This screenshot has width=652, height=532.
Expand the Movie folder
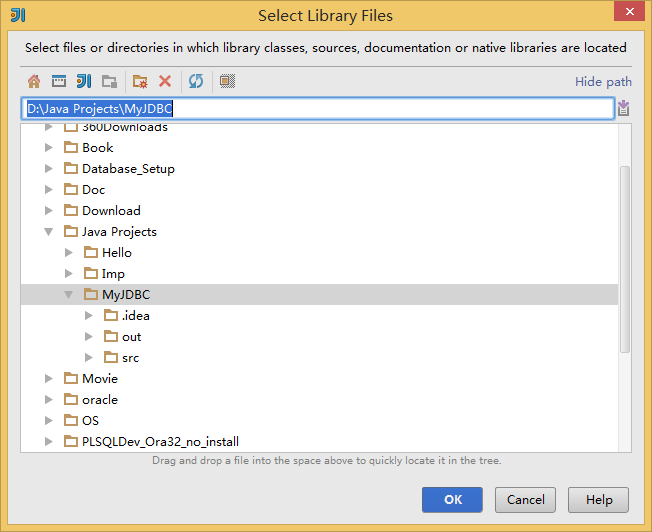[x=49, y=378]
